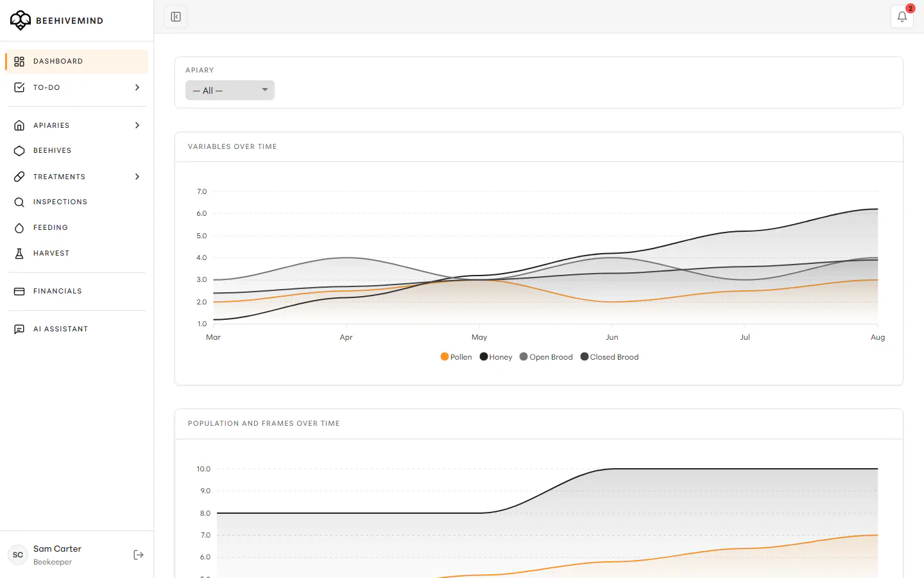Expand the Apiaries submenu chevron
This screenshot has width=924, height=578.
[137, 125]
